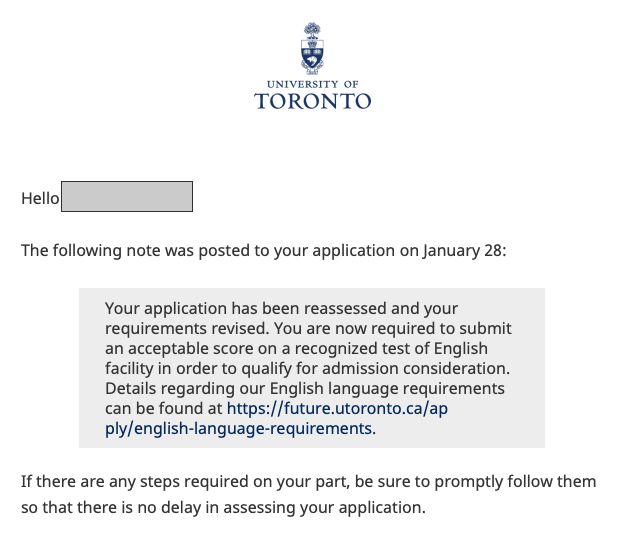
Task: Click the 'UNIVERSITY OF' text above TORONTO
Action: (313, 84)
